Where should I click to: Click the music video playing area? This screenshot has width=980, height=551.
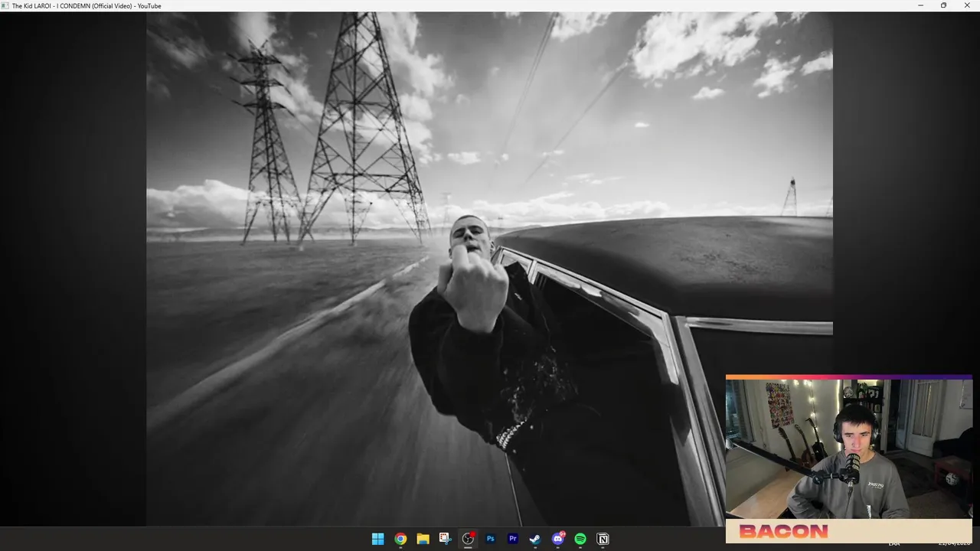coord(489,269)
